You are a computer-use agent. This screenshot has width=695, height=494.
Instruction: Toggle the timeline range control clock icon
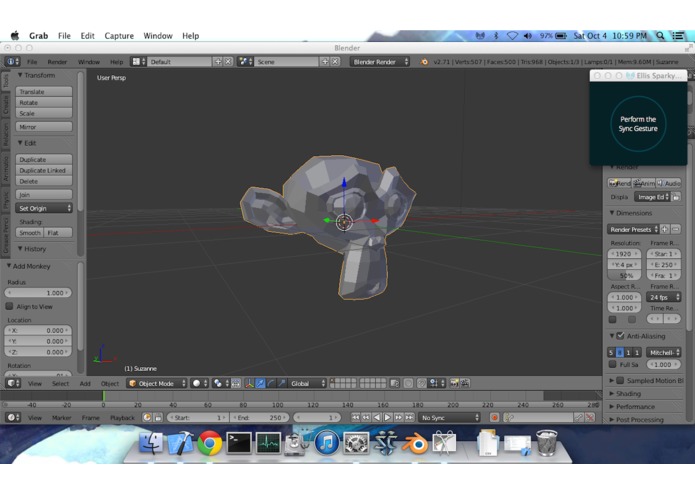[147, 417]
